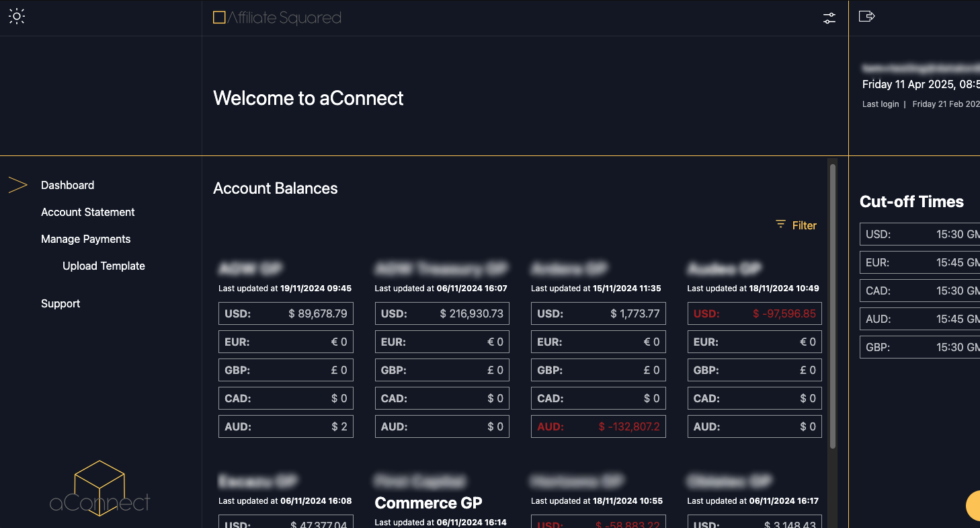Click the logout icon
This screenshot has height=528, width=980.
(x=866, y=16)
